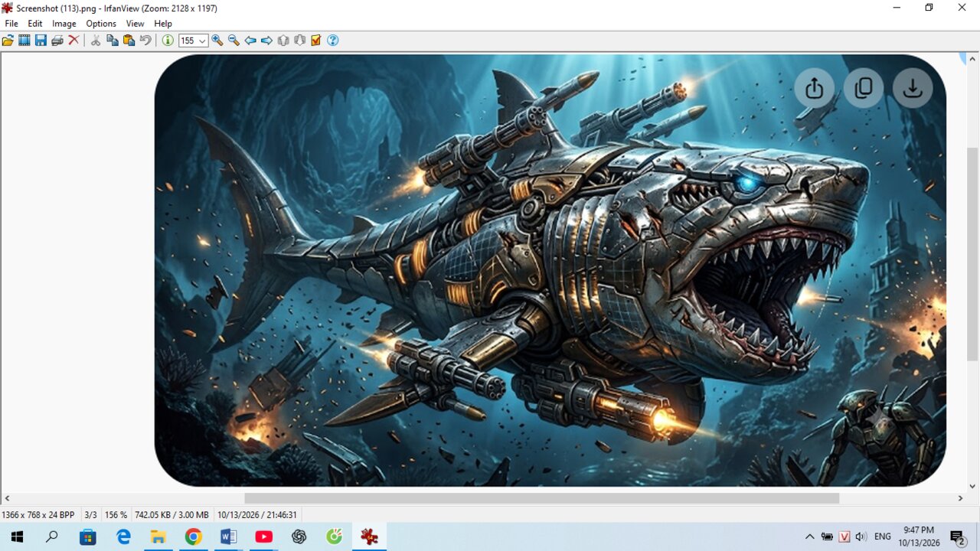Click the horizontal scrollbar thumb
This screenshot has width=980, height=551.
click(x=541, y=498)
